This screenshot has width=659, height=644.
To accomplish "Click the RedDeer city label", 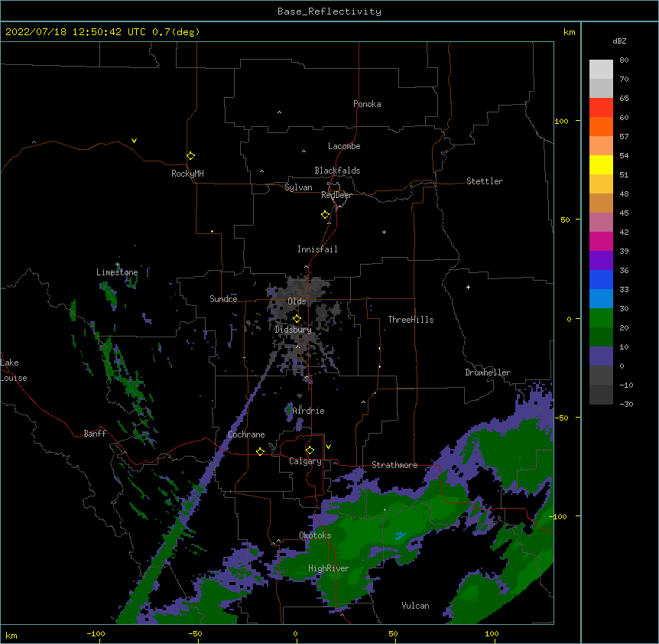I will coord(336,195).
